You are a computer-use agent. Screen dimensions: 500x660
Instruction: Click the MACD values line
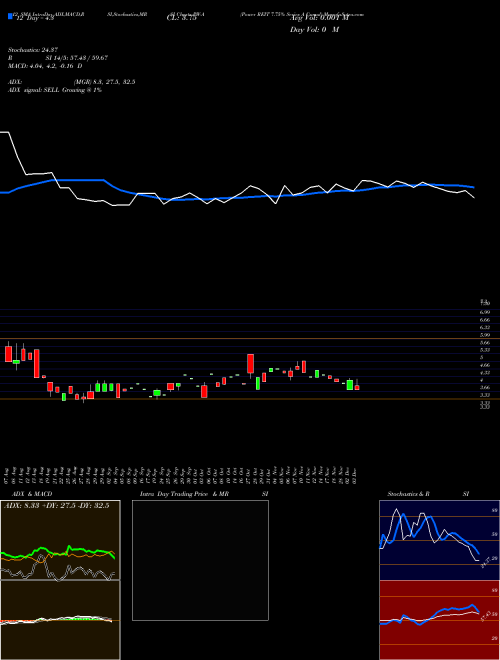[x=45, y=66]
